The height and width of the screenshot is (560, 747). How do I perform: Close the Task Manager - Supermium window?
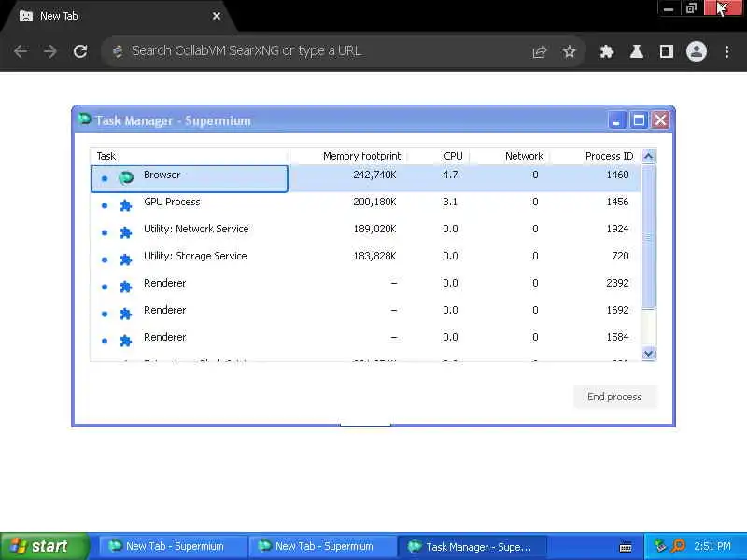click(x=660, y=120)
